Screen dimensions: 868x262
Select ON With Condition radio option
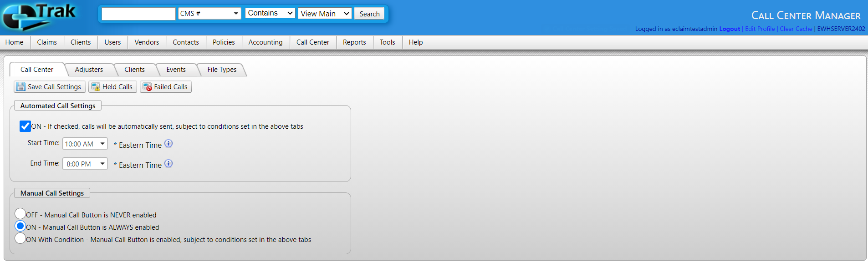(x=20, y=238)
